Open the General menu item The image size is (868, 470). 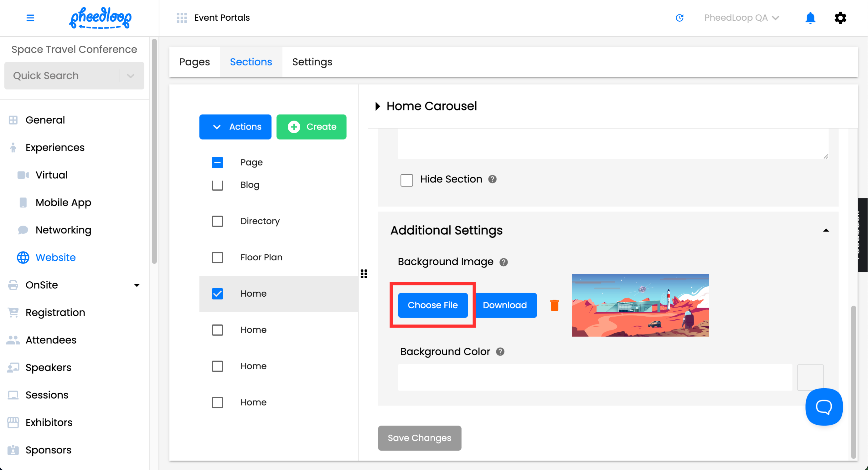point(45,120)
